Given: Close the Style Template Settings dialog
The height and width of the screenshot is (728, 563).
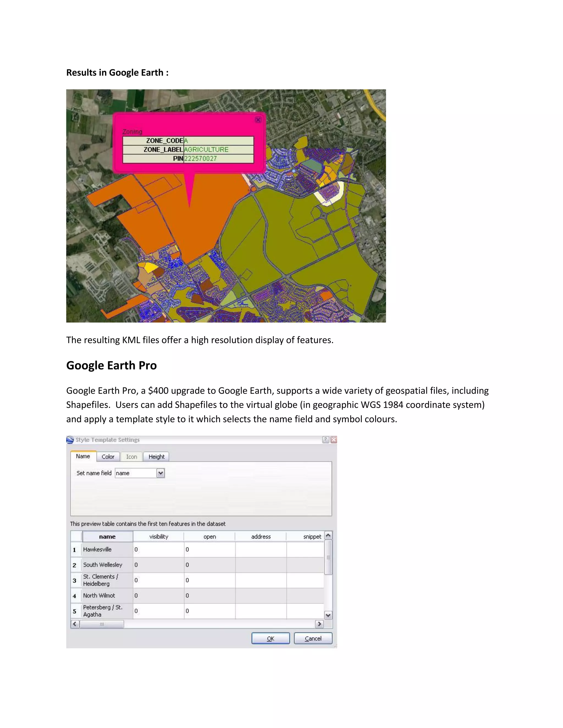Looking at the screenshot, I should click(333, 440).
